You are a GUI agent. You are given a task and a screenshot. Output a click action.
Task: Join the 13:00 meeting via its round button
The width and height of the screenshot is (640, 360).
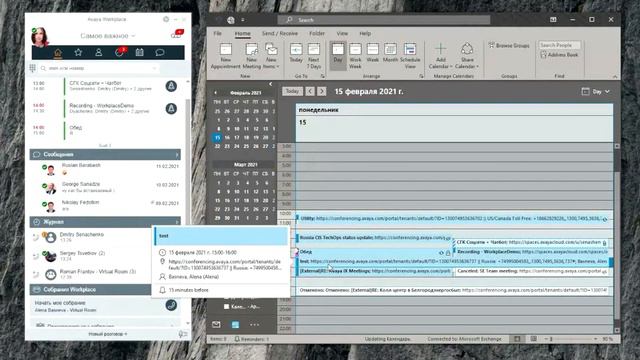(171, 86)
